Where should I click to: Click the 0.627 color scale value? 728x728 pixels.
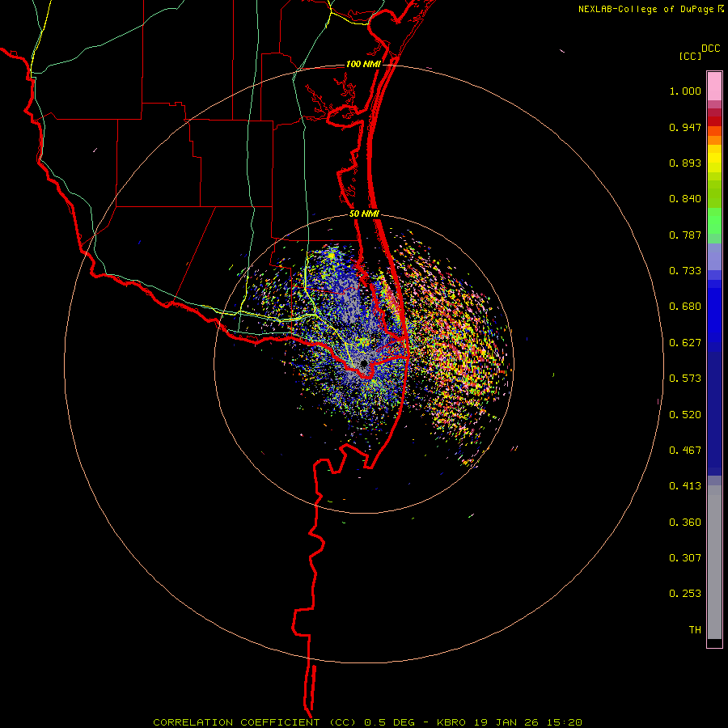(x=685, y=343)
